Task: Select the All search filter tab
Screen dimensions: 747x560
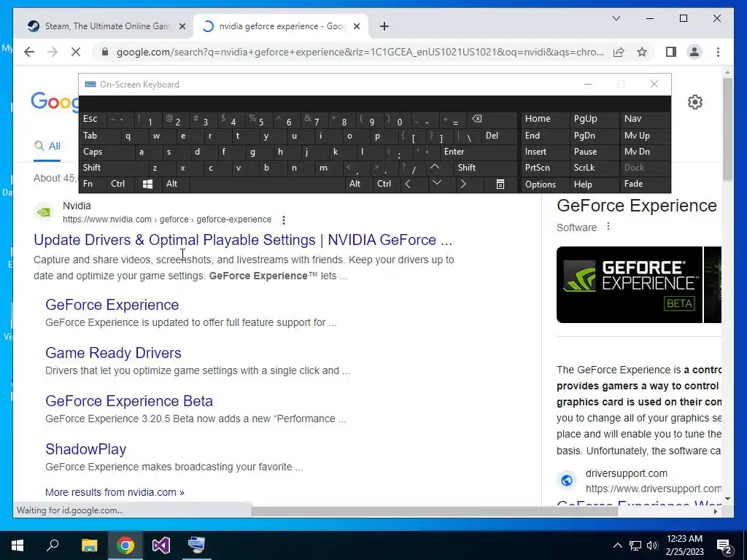Action: [x=47, y=146]
